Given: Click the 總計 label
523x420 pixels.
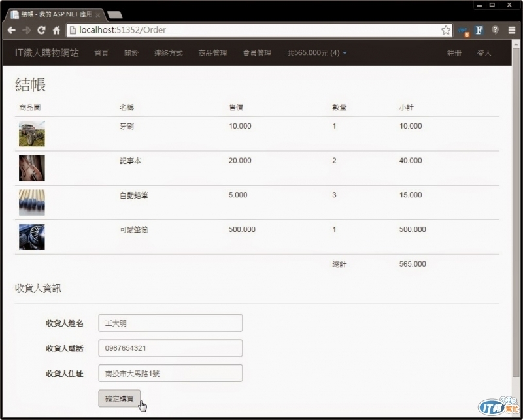Looking at the screenshot, I should 339,265.
